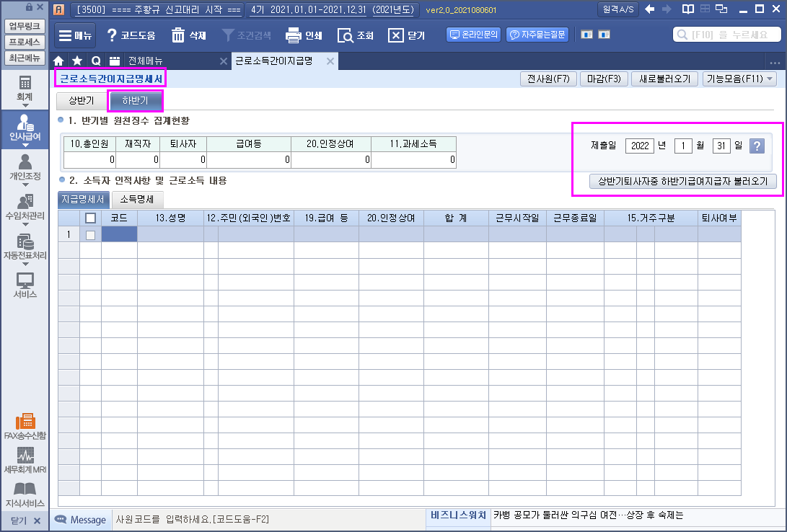Viewport: 787px width, 532px height.
Task: Open 지식서비스 in sidebar
Action: point(25,495)
